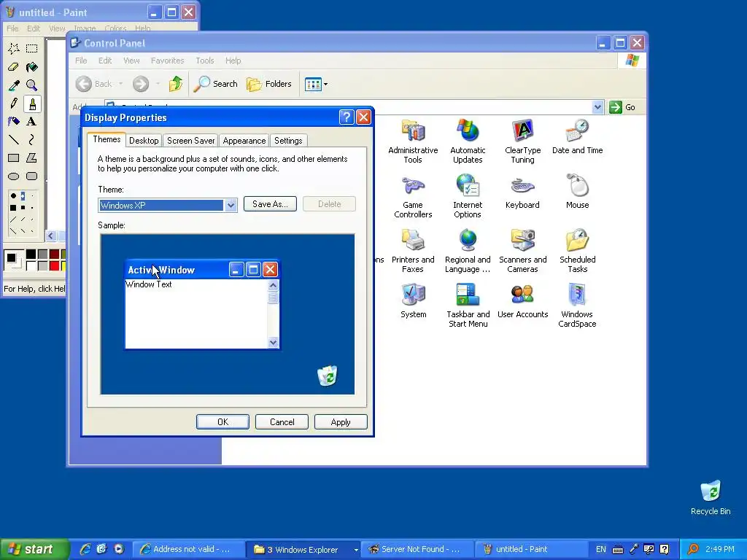This screenshot has height=560, width=747.
Task: Click the Start button
Action: [x=34, y=549]
